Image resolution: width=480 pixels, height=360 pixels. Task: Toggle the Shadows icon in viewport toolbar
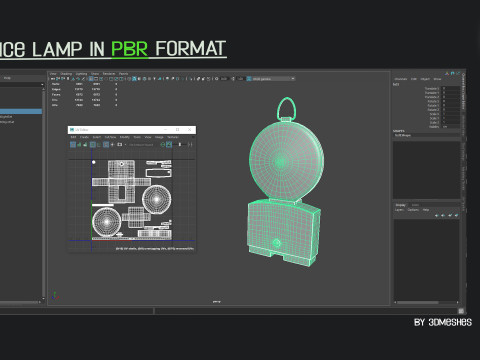tap(160, 79)
